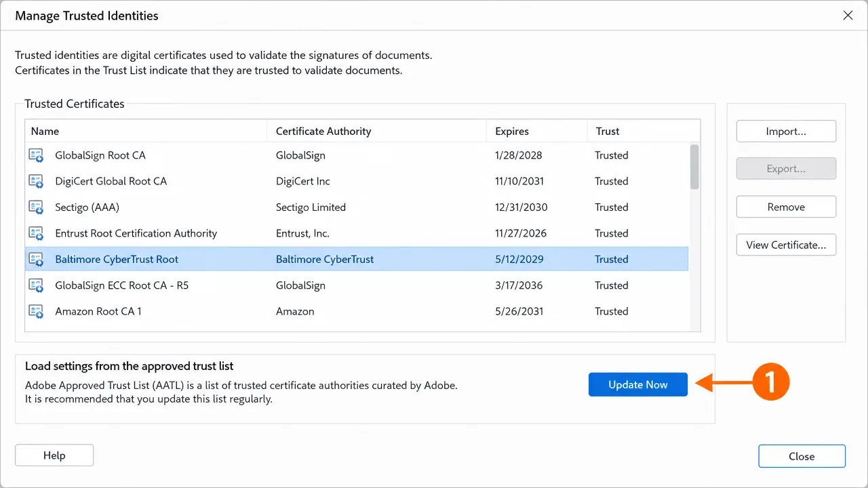Click the 5/12/2029 expiry date
Viewport: 868px width, 488px height.
click(519, 259)
